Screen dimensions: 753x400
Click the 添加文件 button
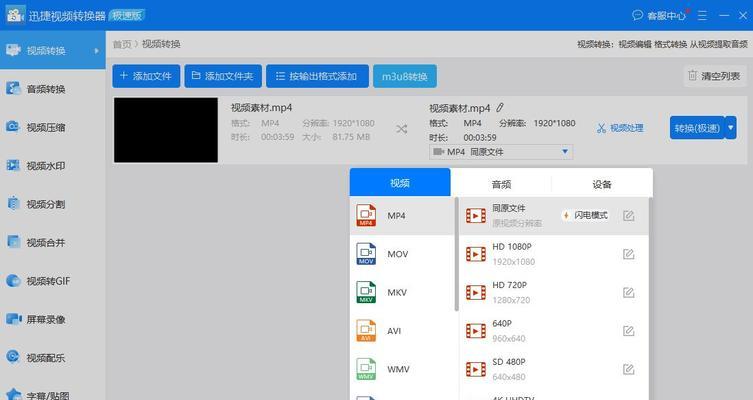pos(146,76)
